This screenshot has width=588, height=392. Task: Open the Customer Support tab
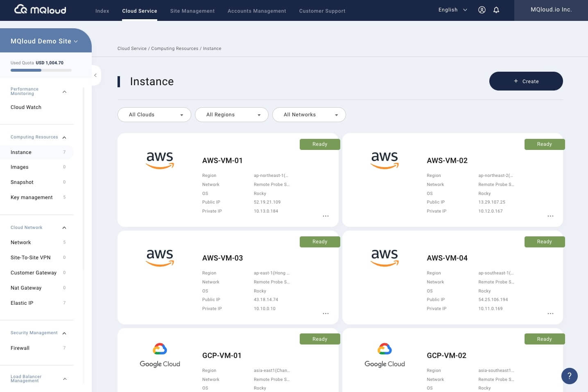[322, 11]
